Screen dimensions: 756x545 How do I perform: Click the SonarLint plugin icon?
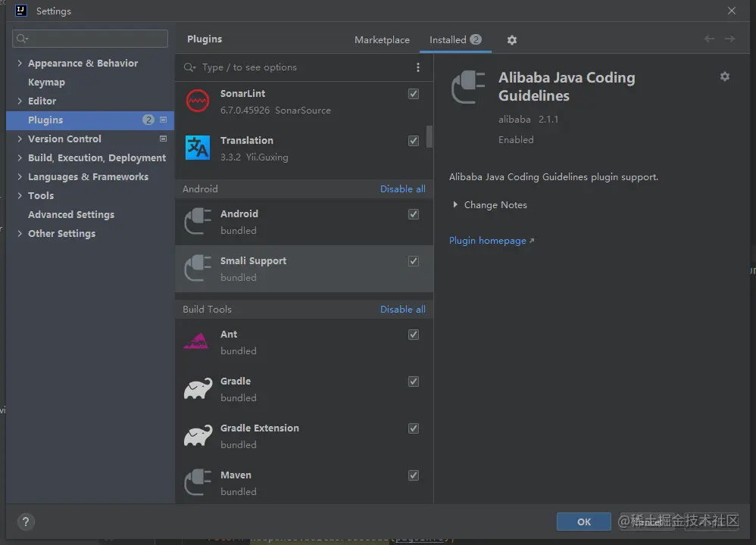coord(198,101)
